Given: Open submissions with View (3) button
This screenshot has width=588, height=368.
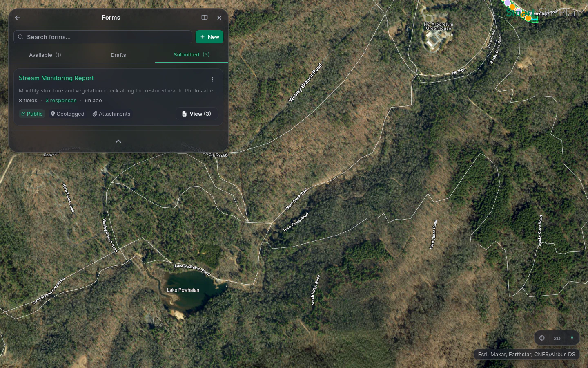Looking at the screenshot, I should pos(197,114).
